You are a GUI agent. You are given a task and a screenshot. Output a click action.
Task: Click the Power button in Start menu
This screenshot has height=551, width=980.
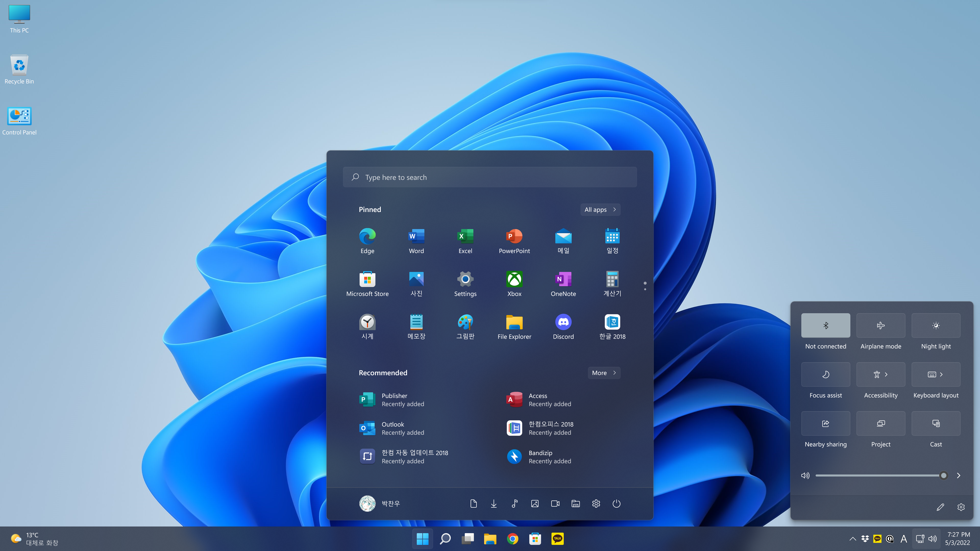pyautogui.click(x=616, y=504)
